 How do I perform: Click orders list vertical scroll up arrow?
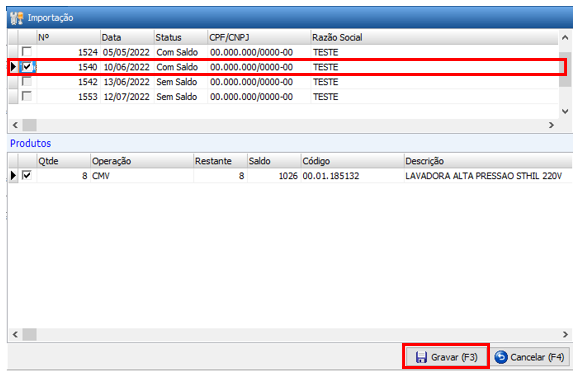[x=565, y=37]
